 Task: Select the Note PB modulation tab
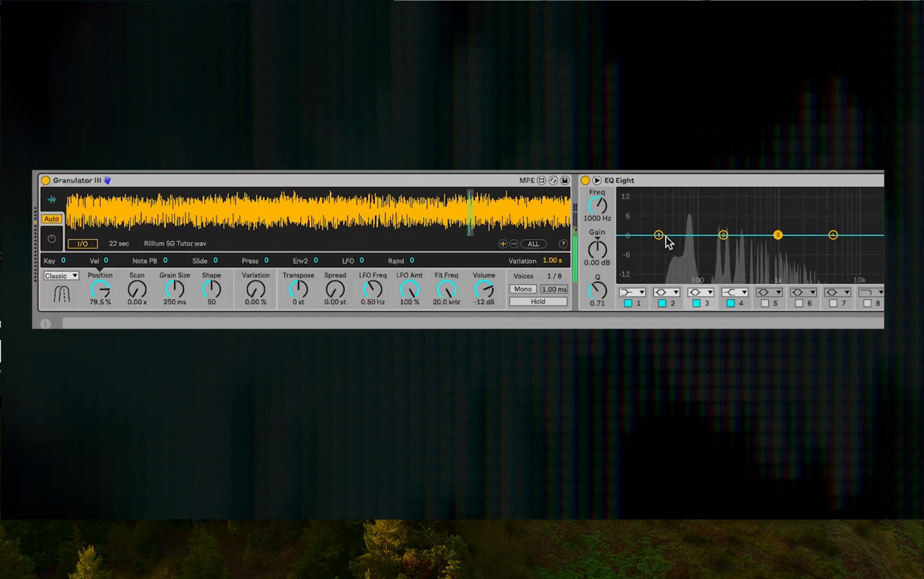(x=150, y=261)
